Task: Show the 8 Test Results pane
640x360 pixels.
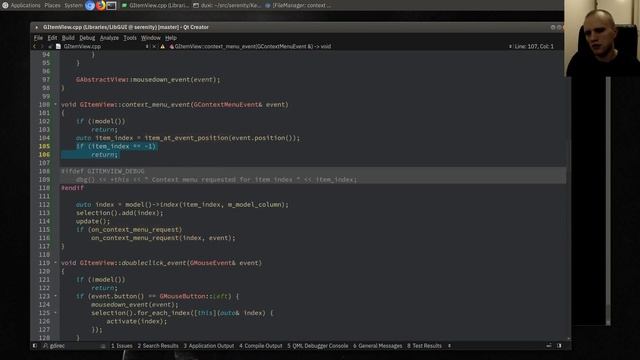Action: (x=424, y=346)
